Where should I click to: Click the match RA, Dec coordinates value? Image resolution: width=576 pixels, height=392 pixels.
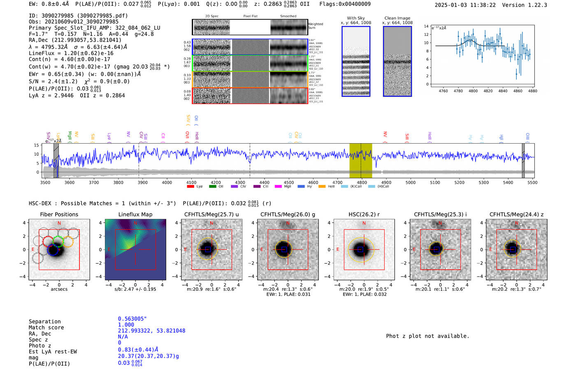coord(151,331)
